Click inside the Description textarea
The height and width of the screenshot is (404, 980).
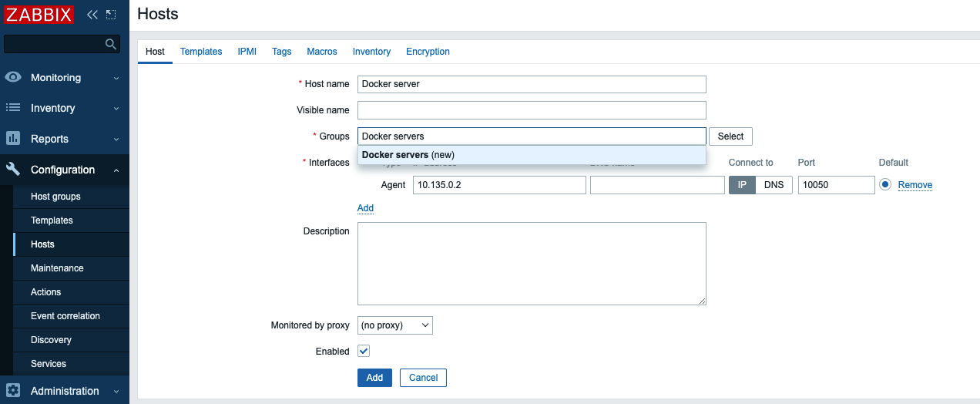coord(532,264)
